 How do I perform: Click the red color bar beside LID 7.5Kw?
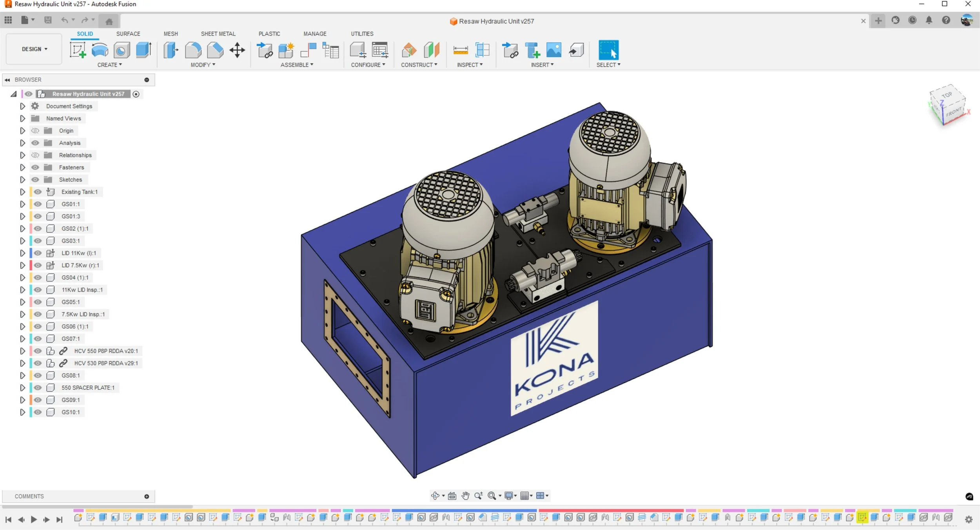pyautogui.click(x=31, y=265)
